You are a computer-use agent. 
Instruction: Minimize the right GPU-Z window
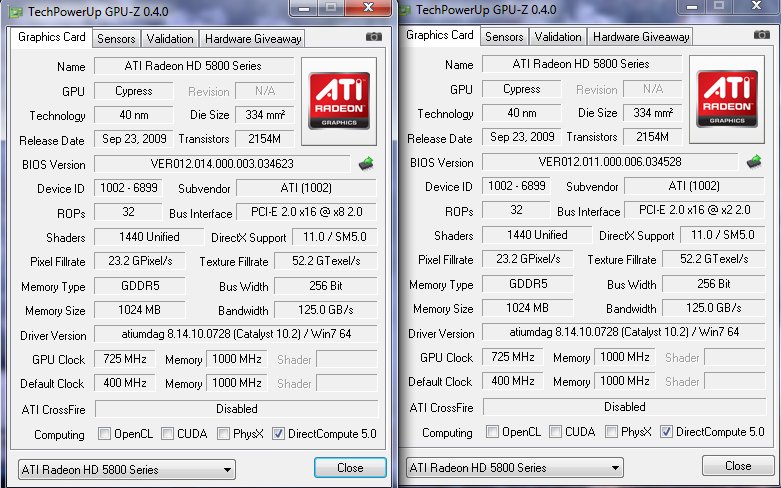pyautogui.click(x=691, y=7)
